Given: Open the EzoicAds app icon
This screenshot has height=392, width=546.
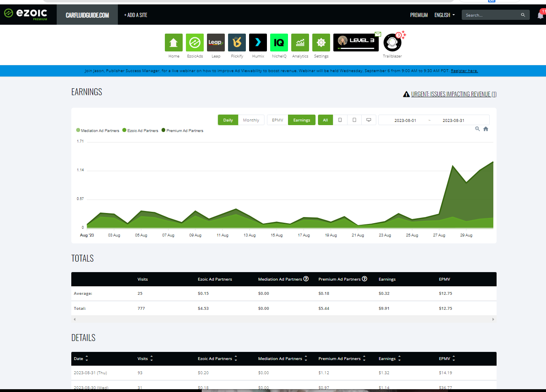Looking at the screenshot, I should click(x=194, y=43).
